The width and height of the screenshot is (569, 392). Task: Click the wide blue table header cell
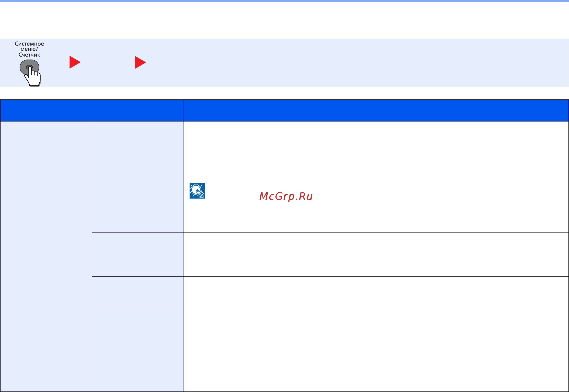[x=376, y=110]
